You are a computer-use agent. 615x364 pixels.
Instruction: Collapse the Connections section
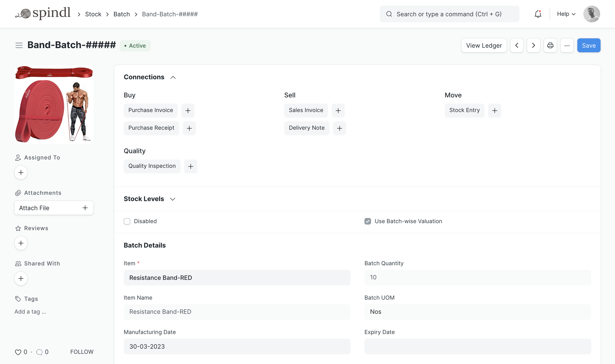tap(173, 78)
